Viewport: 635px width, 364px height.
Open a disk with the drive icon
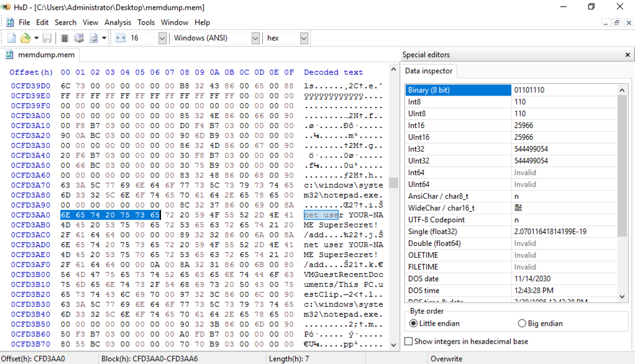tap(78, 38)
